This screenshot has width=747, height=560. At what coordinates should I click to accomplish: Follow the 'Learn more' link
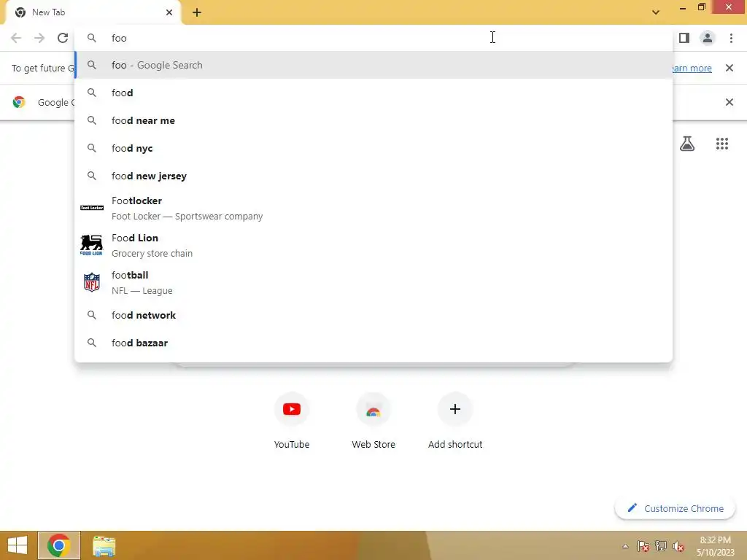click(692, 68)
